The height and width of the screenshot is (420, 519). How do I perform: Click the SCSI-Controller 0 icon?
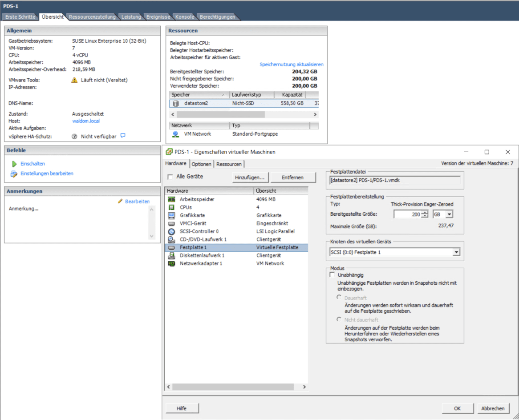[171, 231]
